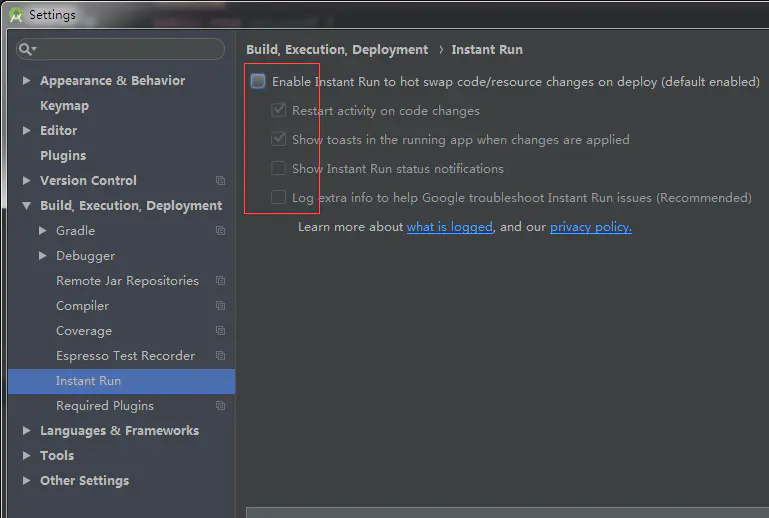769x518 pixels.
Task: Toggle Restart activity on code changes
Action: coord(278,110)
